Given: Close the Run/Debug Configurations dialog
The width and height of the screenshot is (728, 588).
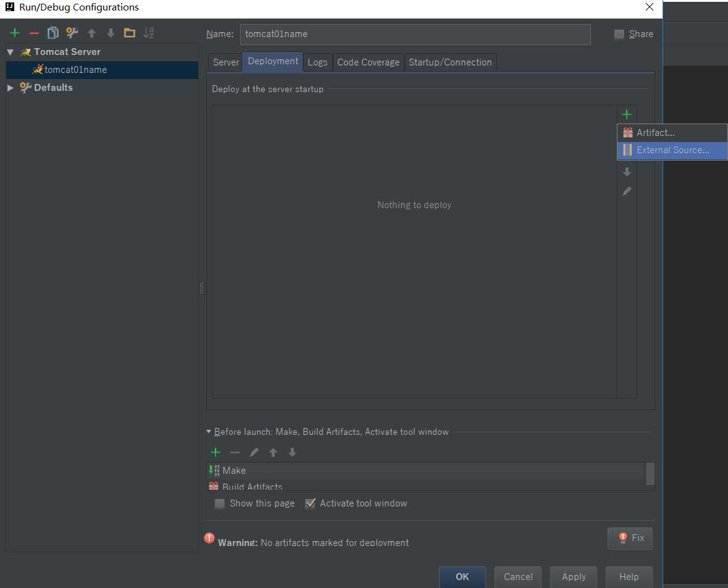Looking at the screenshot, I should click(x=650, y=7).
